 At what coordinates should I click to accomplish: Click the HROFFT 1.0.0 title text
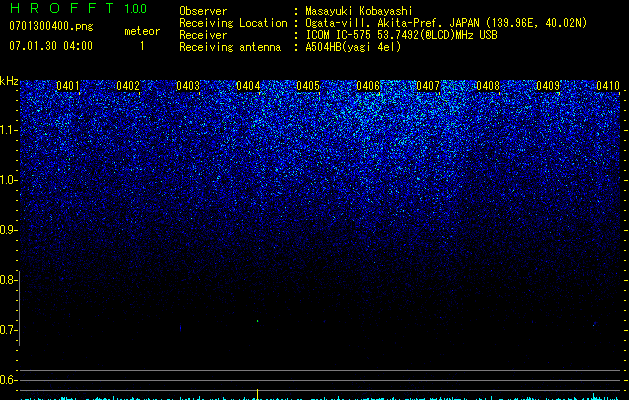point(78,8)
